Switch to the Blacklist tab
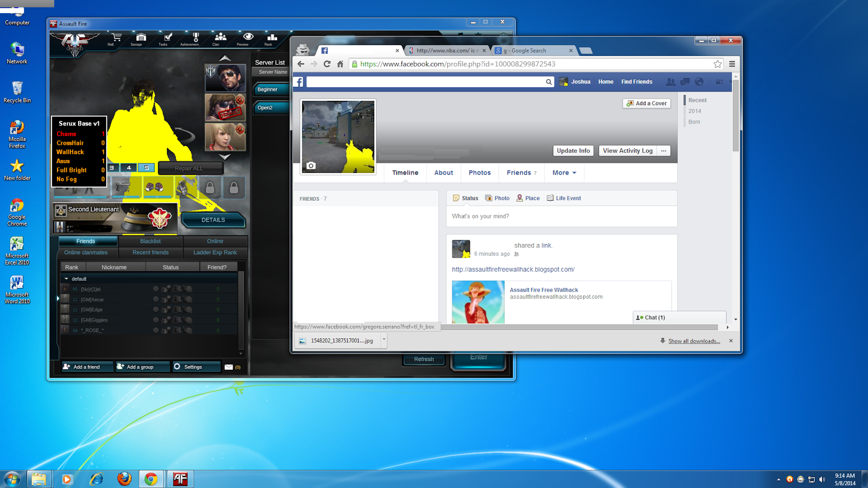Screen dimensions: 868x488 (150, 241)
